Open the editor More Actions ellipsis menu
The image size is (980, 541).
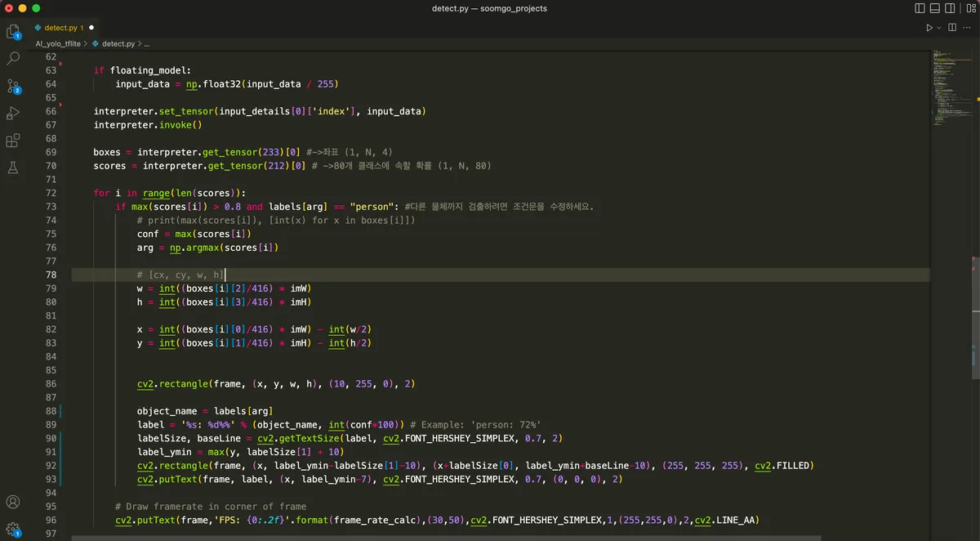point(967,28)
